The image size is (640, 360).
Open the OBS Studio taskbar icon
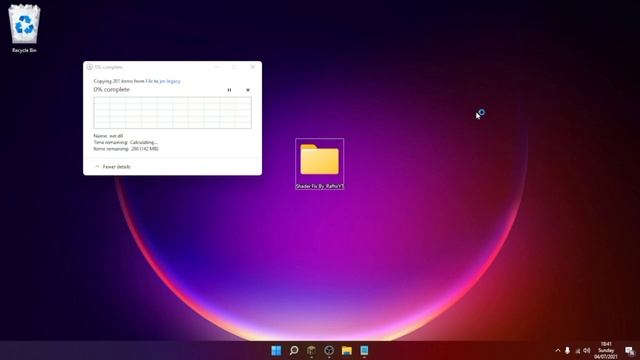[329, 351]
